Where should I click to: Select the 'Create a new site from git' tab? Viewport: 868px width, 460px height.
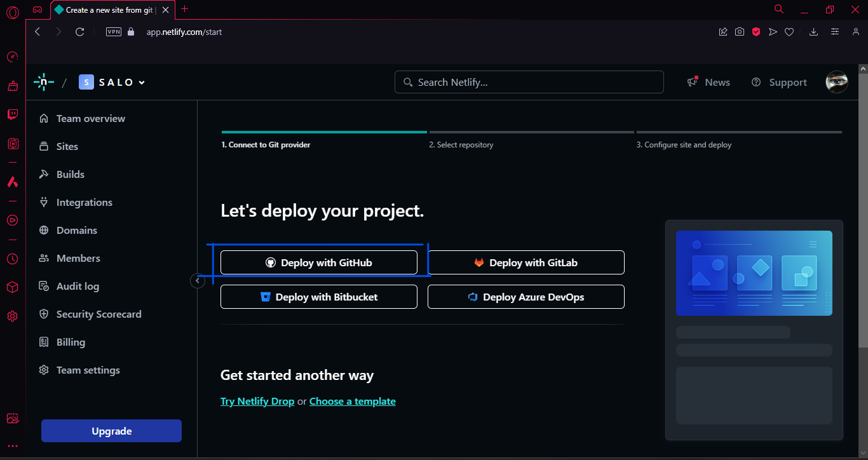(x=111, y=10)
